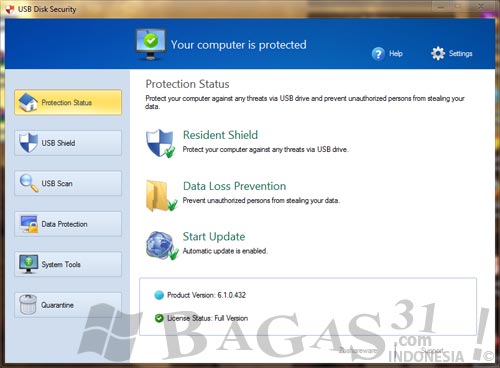The image size is (500, 368).
Task: Click the protected computer monitor icon
Action: (151, 44)
